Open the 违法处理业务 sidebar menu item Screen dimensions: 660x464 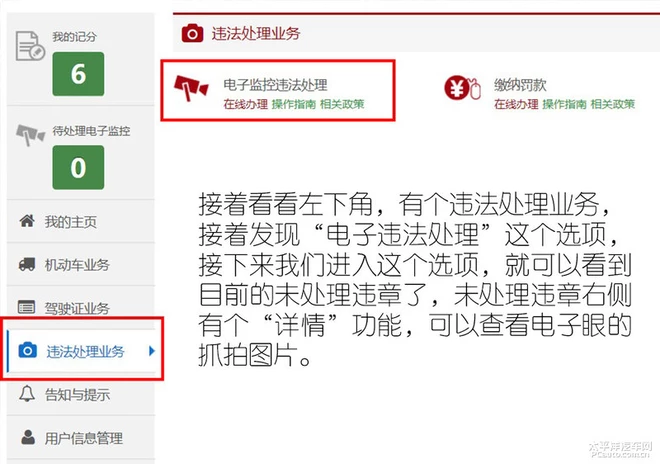(82, 351)
